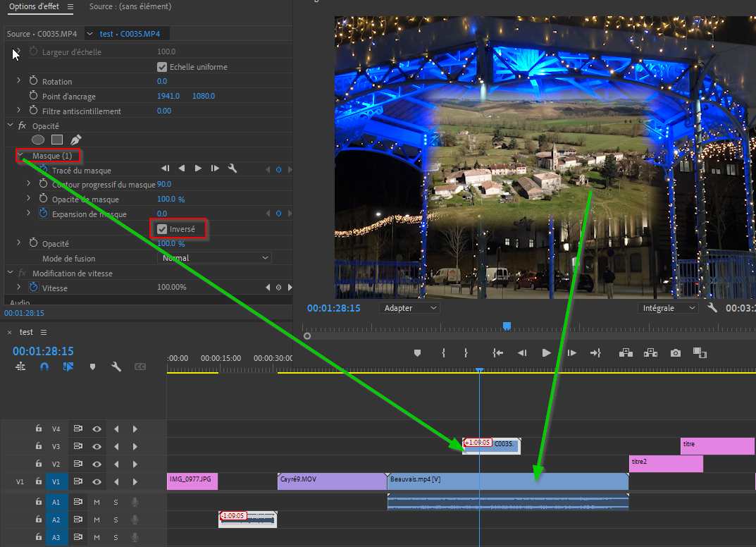The width and height of the screenshot is (756, 547).
Task: Select the Cayré9.MOV clip in the timeline
Action: click(332, 481)
